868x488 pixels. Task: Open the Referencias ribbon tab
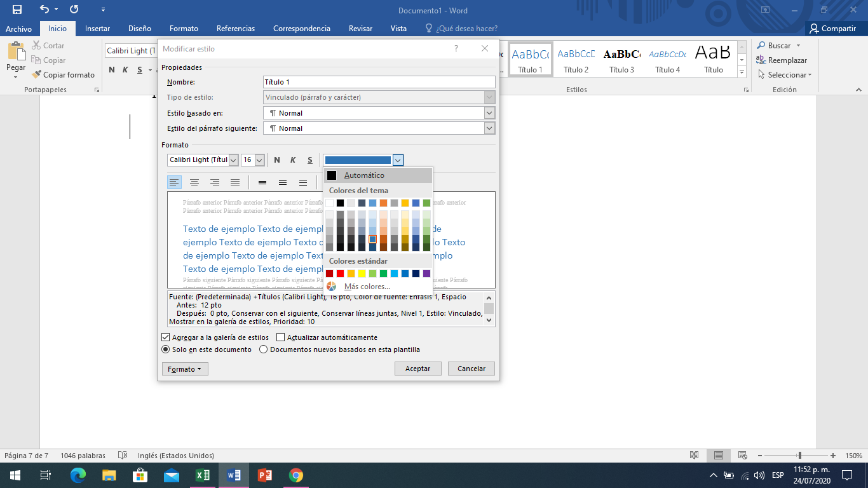click(x=235, y=29)
